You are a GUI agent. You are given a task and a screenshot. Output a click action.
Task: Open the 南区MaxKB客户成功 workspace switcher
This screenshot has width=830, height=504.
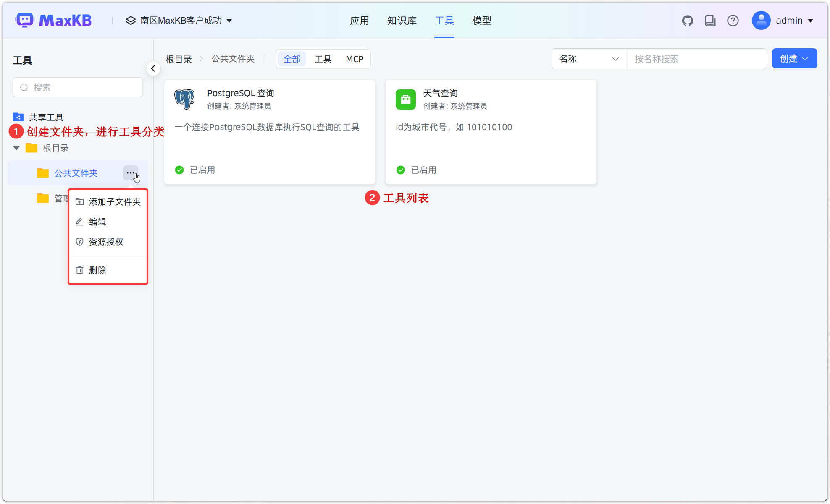[x=181, y=20]
